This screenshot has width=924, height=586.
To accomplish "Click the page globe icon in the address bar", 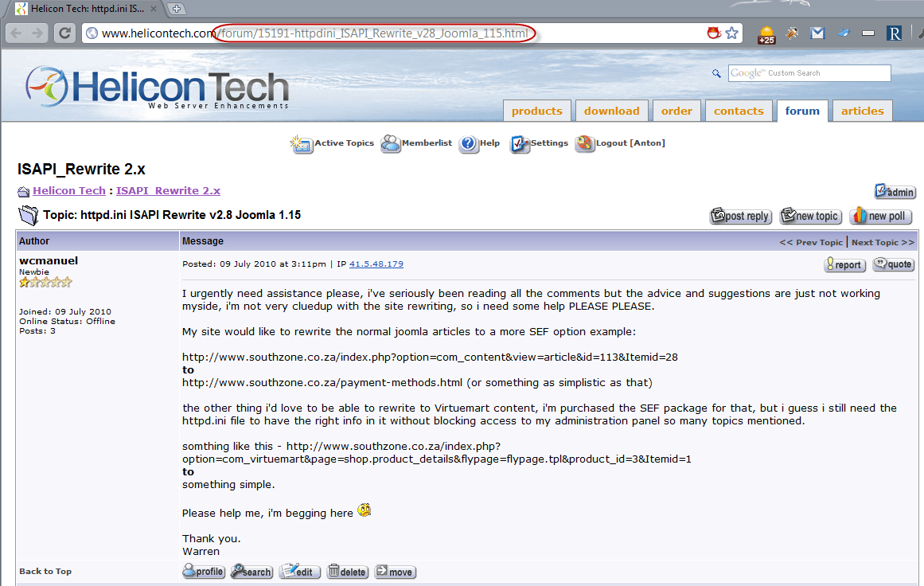I will (x=92, y=33).
